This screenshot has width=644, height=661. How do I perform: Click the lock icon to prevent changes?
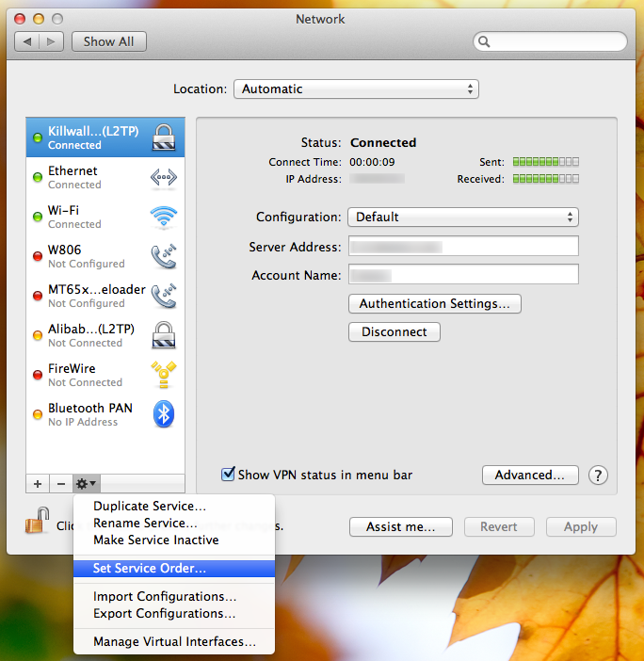[x=38, y=521]
